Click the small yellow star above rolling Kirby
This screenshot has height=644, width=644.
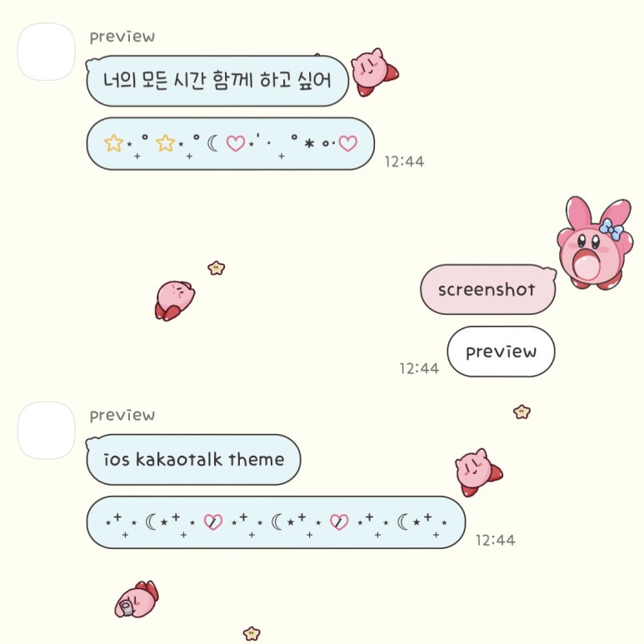(216, 268)
